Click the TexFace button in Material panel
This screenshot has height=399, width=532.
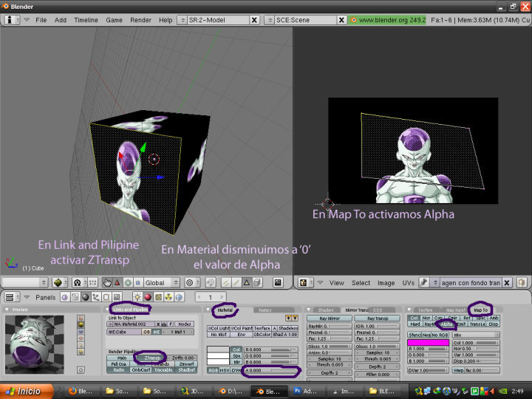[262, 328]
